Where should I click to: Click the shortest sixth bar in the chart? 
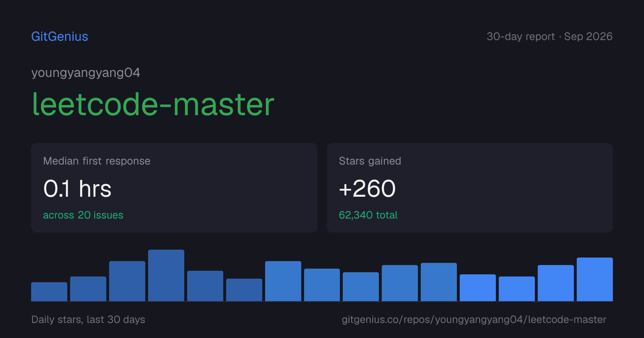tap(244, 290)
